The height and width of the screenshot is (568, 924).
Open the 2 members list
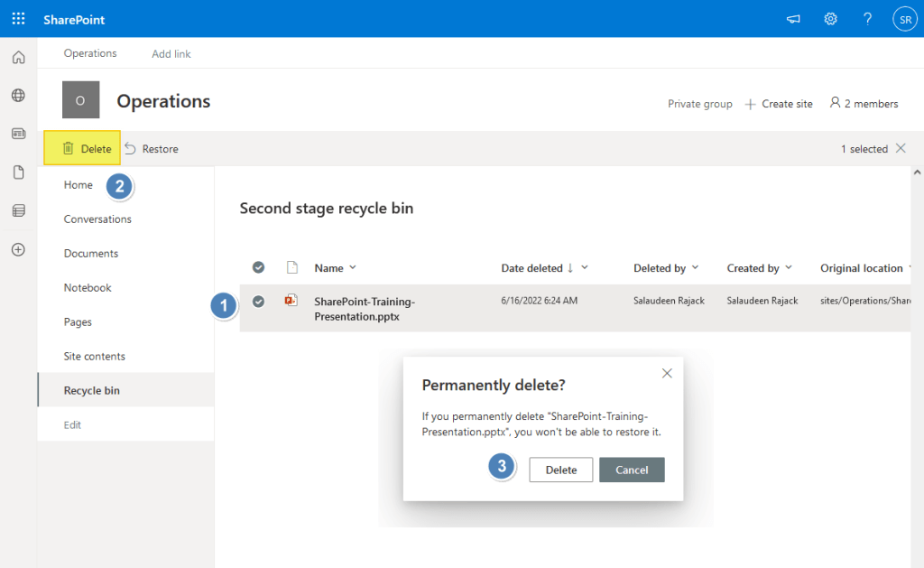[864, 103]
